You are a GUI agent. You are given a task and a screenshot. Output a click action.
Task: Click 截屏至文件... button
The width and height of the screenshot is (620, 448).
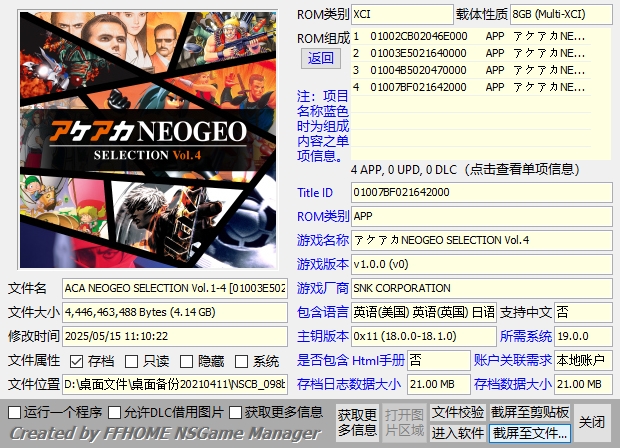coord(530,433)
